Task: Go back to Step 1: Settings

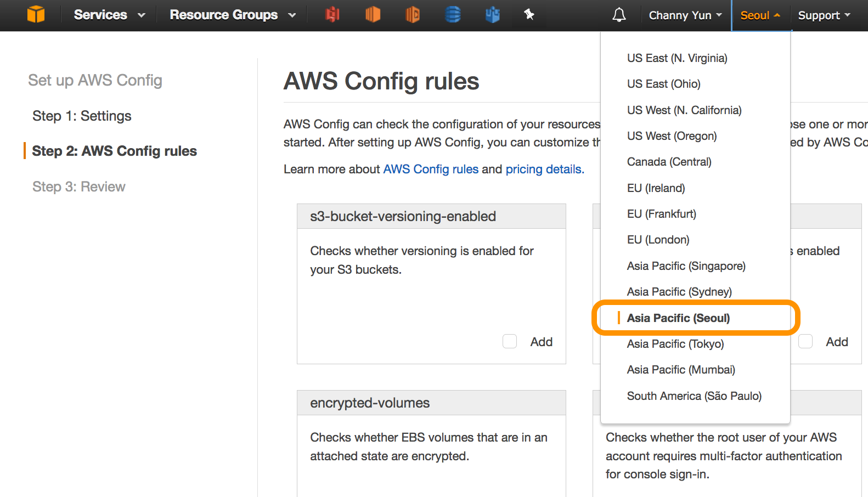Action: (x=81, y=116)
